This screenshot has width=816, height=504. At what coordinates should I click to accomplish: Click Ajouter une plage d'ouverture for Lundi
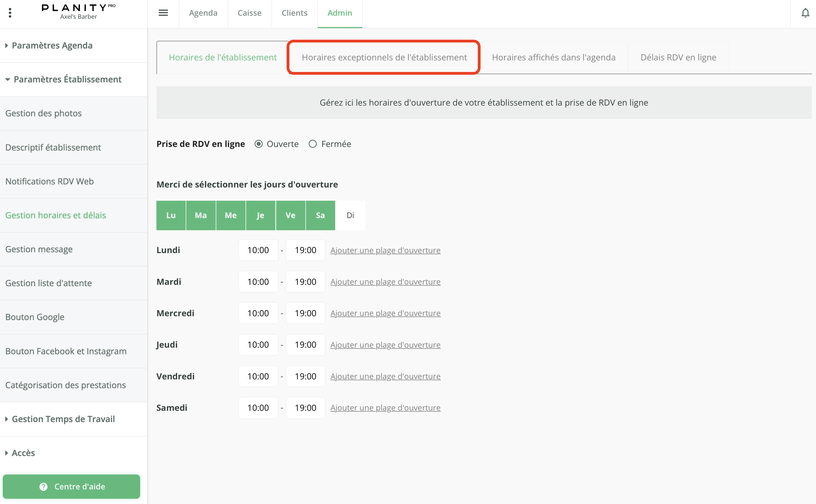385,250
